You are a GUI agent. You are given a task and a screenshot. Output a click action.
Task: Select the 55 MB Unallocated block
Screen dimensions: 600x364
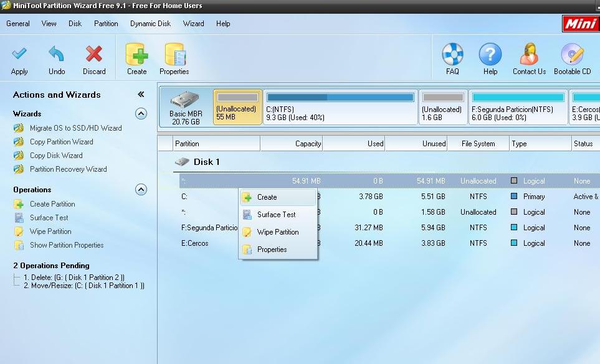pos(237,107)
